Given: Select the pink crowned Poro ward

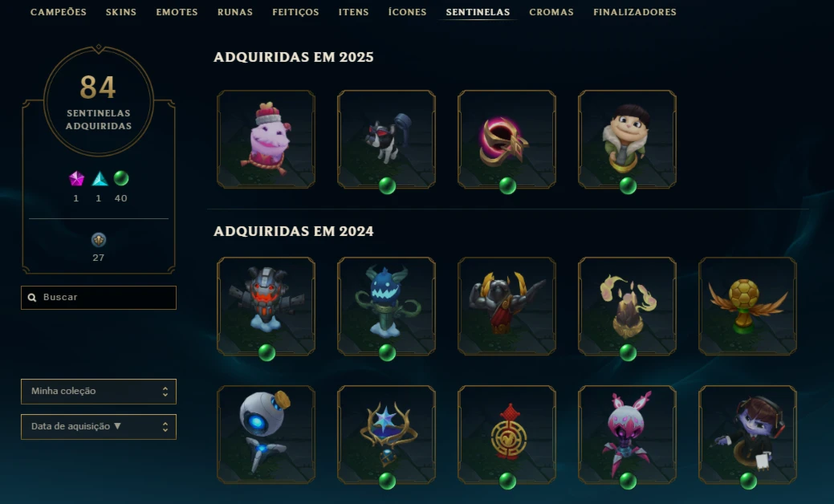Looking at the screenshot, I should [x=266, y=140].
